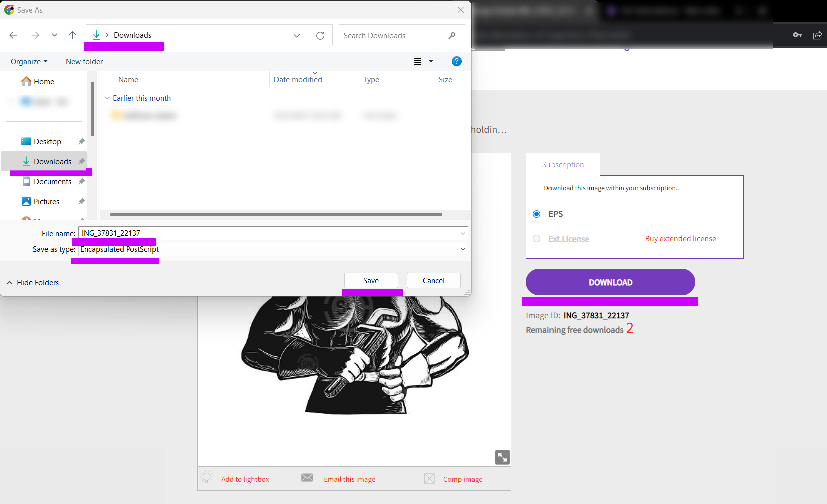Open the view options dropdown arrow
This screenshot has height=504, width=827.
[431, 62]
